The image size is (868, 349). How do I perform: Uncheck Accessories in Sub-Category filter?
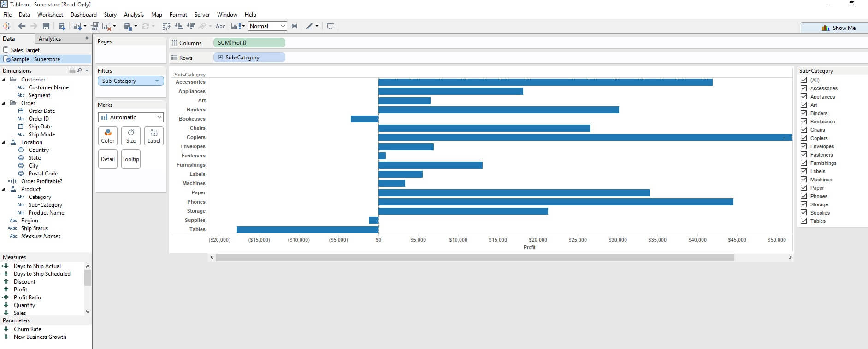point(804,88)
